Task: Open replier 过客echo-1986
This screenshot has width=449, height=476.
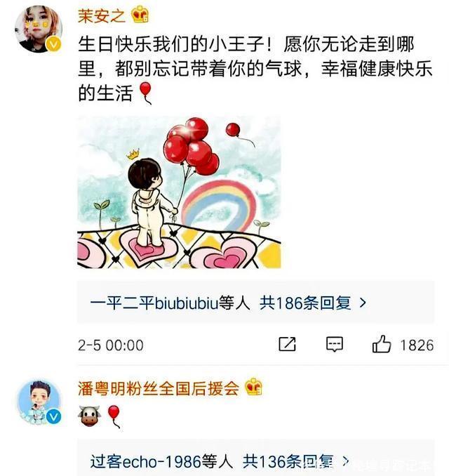Action: [x=146, y=461]
